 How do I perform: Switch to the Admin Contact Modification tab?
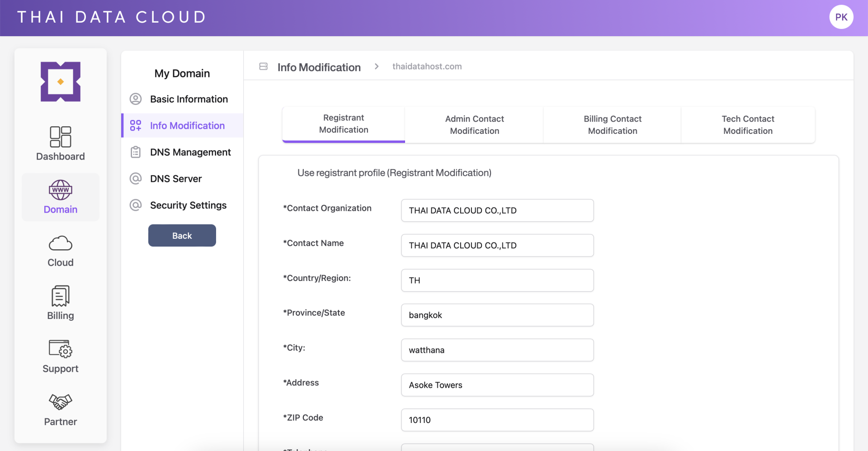[474, 125]
